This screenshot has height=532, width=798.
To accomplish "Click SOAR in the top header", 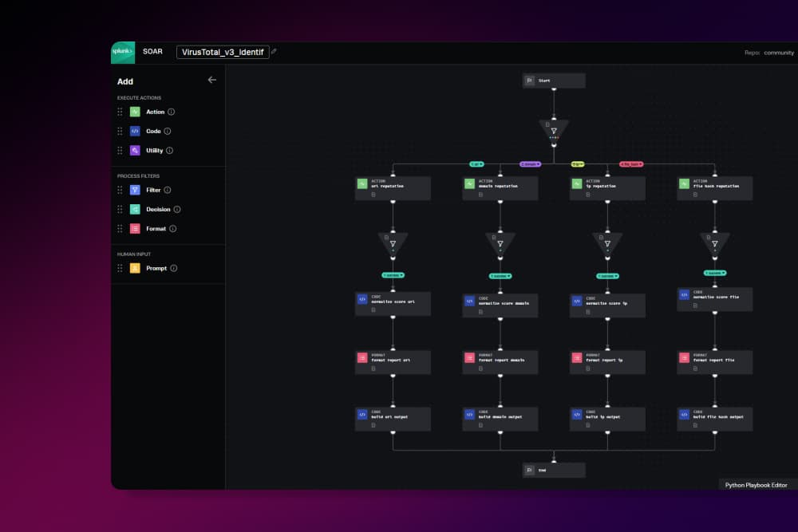I will (x=152, y=52).
